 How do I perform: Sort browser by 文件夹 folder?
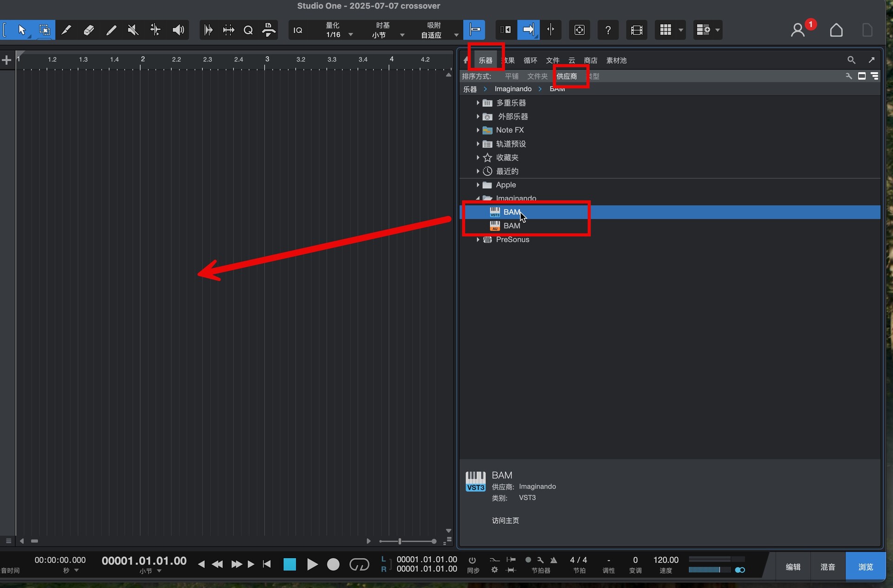click(537, 76)
